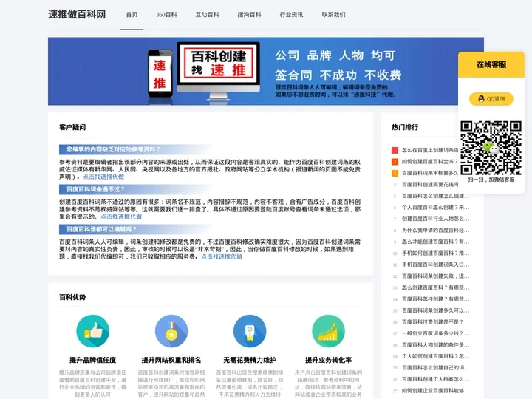Open ranked article 个人如何创建百度百科？
The image size is (532, 399).
436,357
